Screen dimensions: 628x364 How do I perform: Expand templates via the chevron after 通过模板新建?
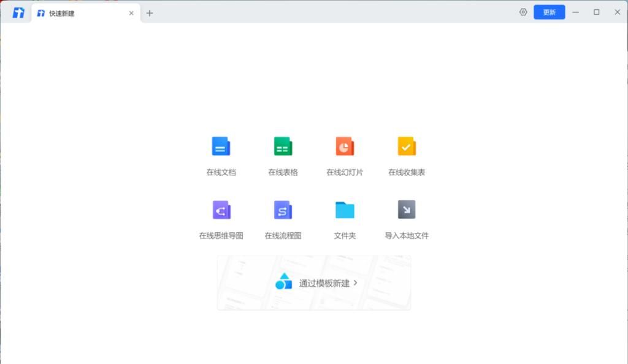click(x=354, y=283)
